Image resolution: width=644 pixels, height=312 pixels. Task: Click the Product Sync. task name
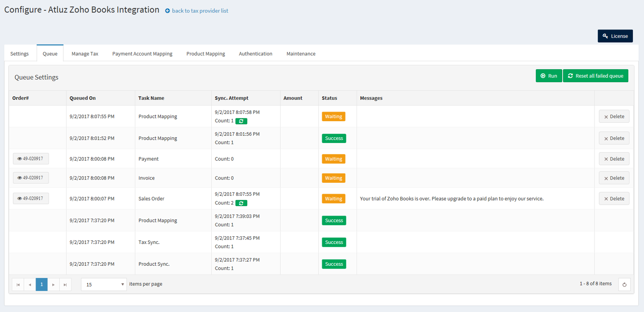(x=154, y=264)
